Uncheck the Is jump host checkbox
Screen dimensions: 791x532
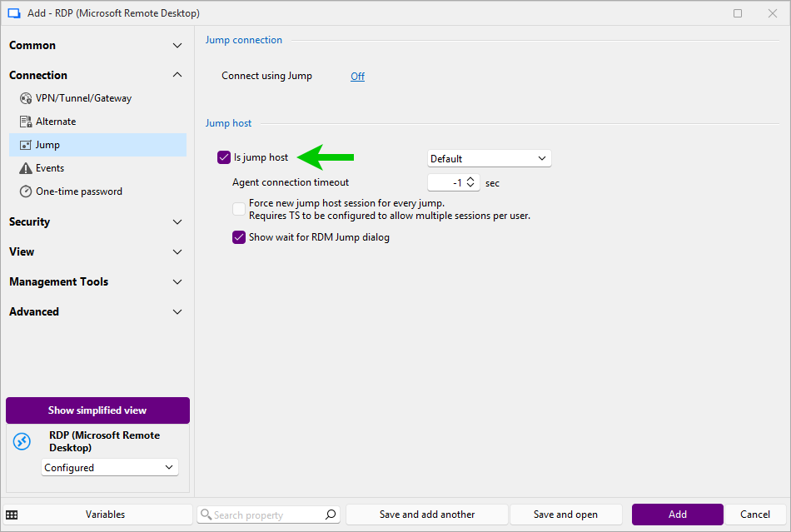point(223,157)
